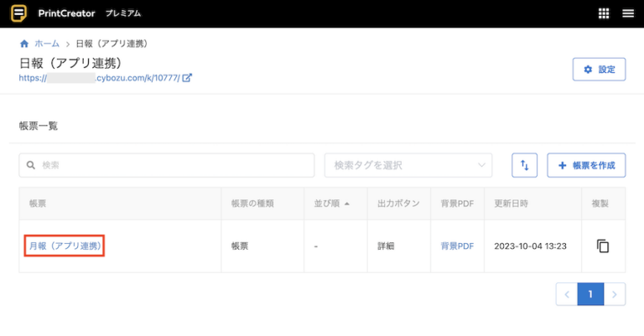Click the magnifier icon in search box
This screenshot has height=336, width=644.
click(x=32, y=166)
